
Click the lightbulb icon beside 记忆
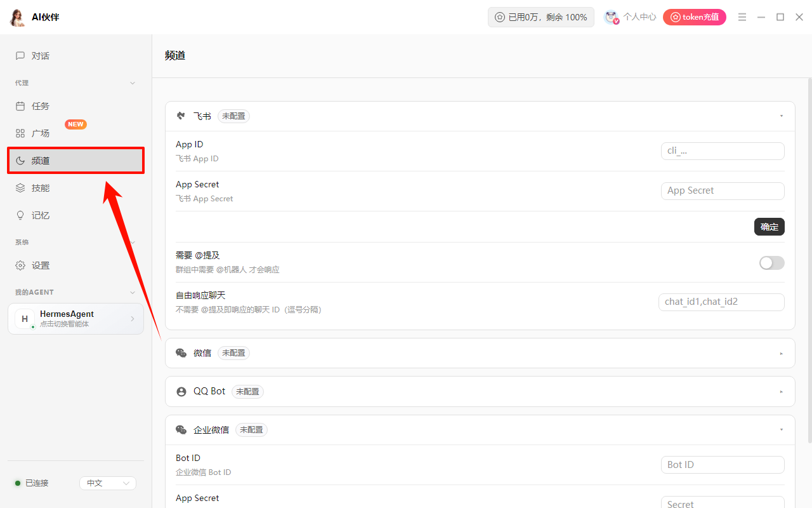point(20,215)
